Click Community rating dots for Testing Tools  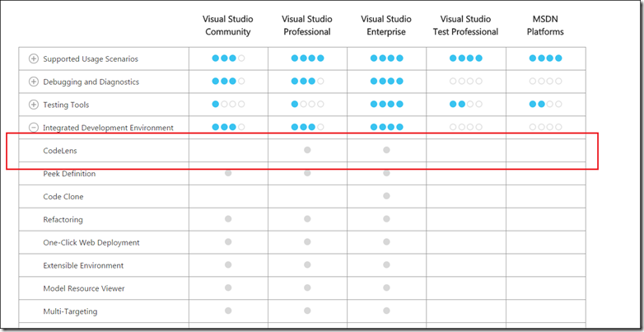[x=228, y=105]
